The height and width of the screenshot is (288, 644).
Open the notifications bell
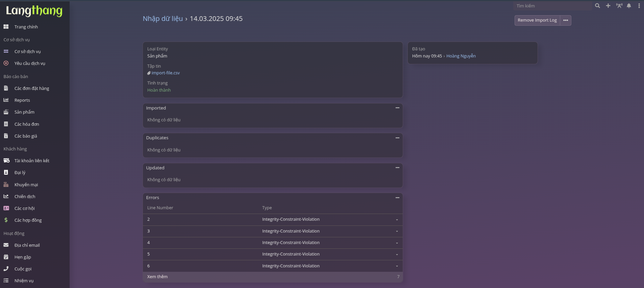tap(629, 6)
